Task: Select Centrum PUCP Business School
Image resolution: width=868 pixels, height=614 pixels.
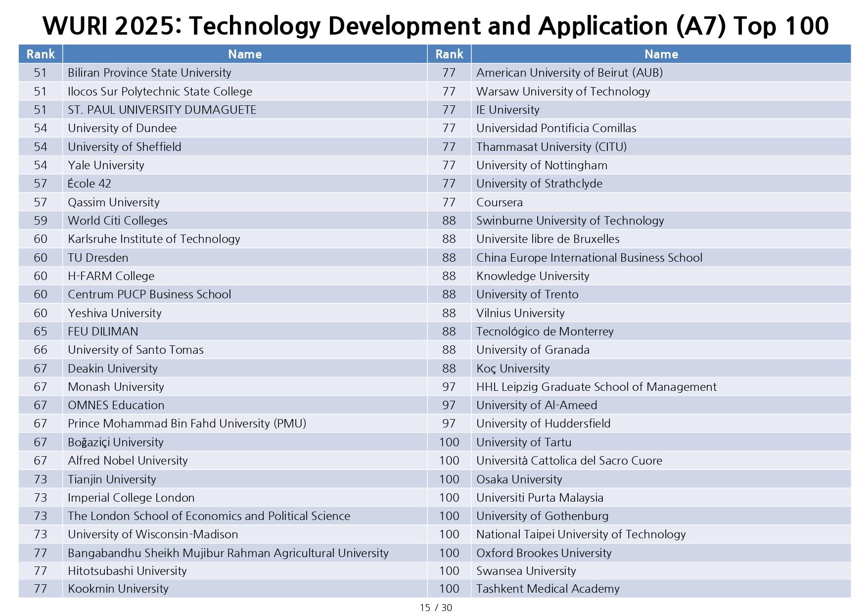Action: pyautogui.click(x=149, y=294)
